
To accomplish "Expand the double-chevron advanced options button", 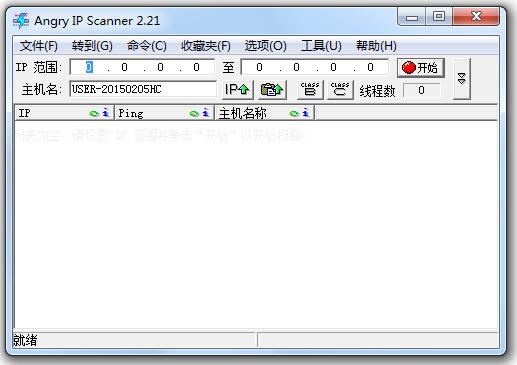I will pos(462,79).
